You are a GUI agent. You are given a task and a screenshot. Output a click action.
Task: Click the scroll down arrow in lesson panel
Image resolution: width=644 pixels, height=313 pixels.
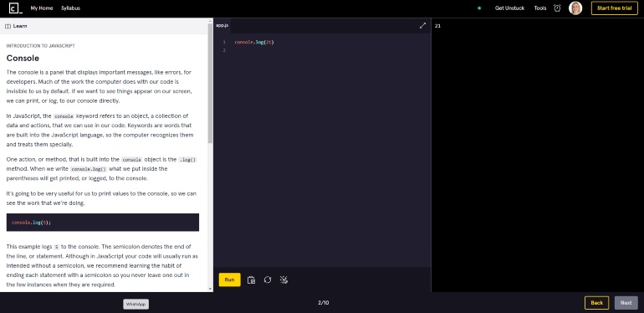pos(210,289)
